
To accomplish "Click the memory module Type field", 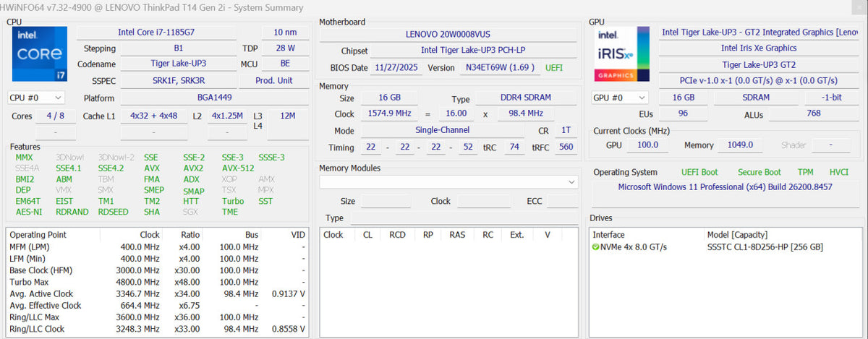I will [x=464, y=218].
